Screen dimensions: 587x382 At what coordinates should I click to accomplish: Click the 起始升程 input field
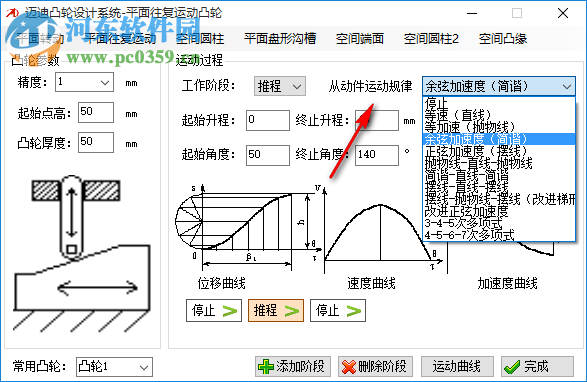tap(268, 120)
